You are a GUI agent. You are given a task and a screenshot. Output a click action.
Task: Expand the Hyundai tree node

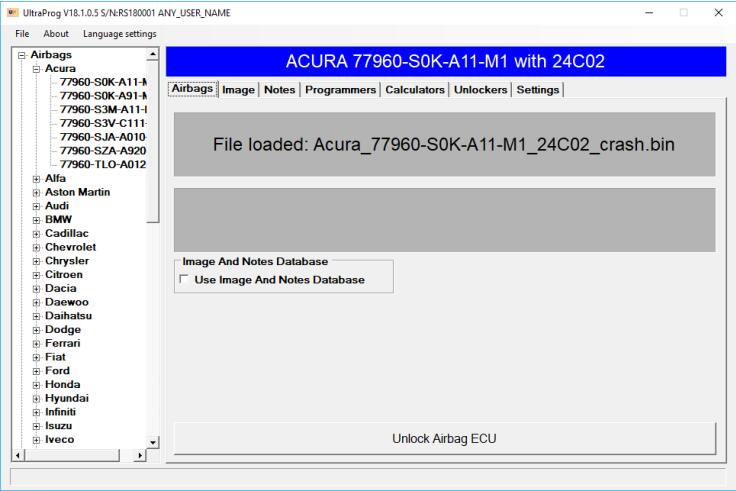[x=36, y=399]
